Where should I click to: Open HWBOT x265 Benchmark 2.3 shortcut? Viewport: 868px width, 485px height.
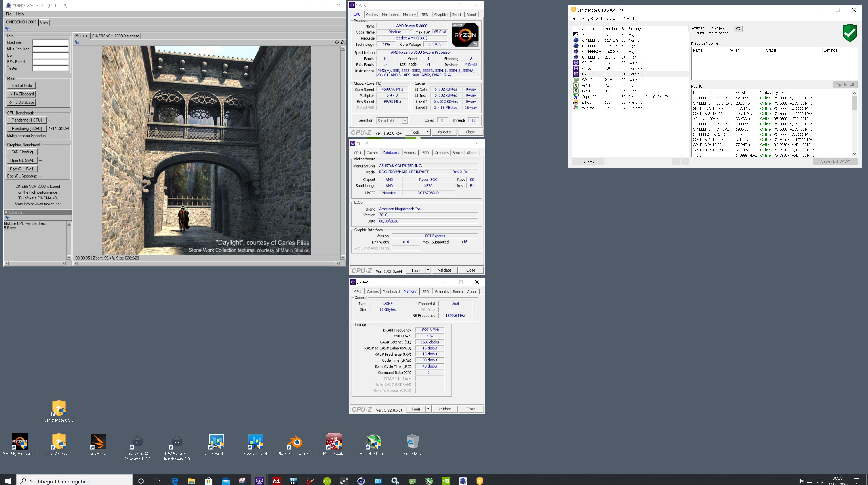click(177, 447)
